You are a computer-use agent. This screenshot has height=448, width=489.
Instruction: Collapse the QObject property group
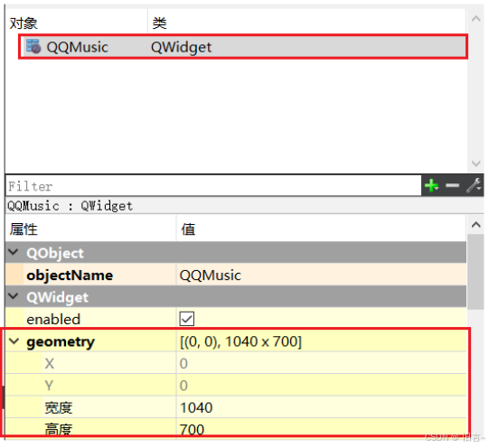tap(13, 252)
